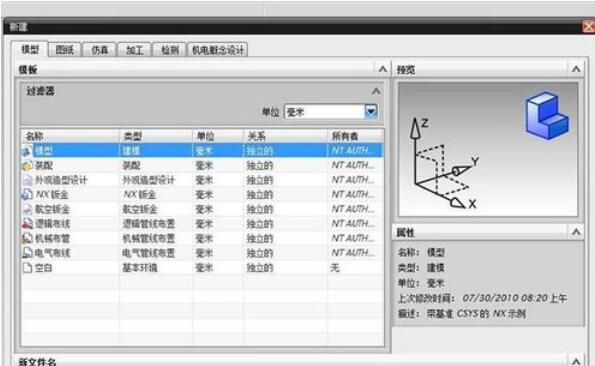This screenshot has height=366, width=595.
Task: Click the icon beside 外观造型设计 in the name column
Action: (x=27, y=180)
